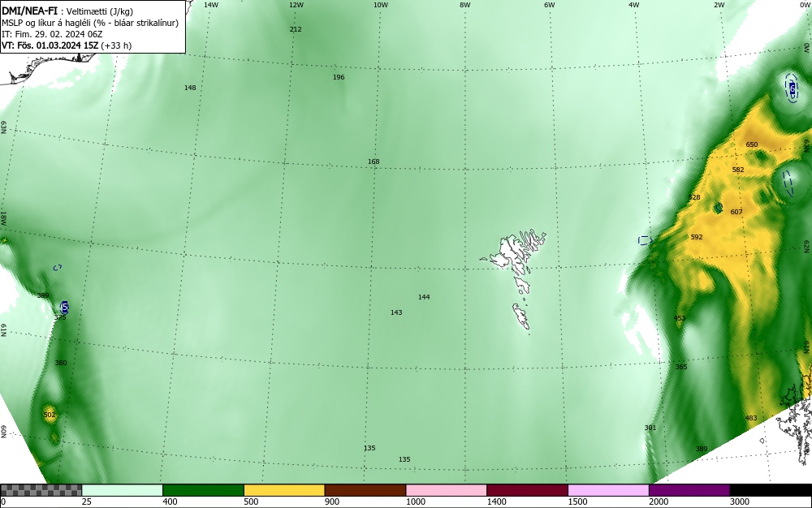Click the legend tick label 900

[332, 502]
